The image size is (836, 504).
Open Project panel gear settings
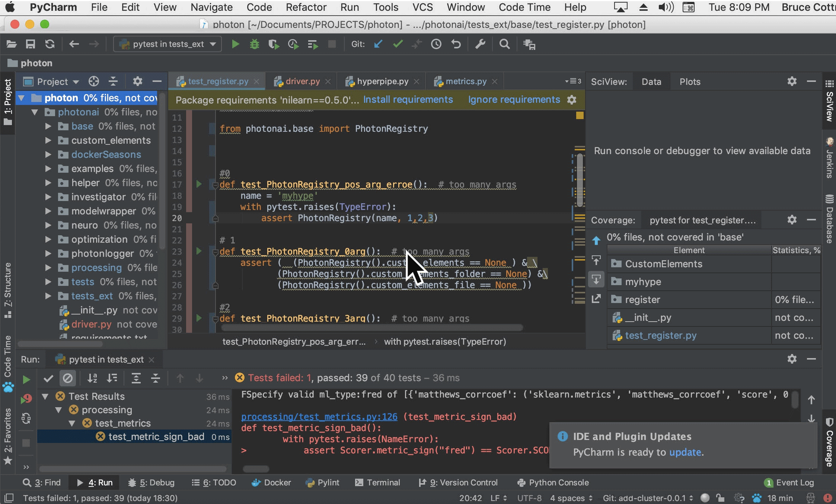pos(138,82)
